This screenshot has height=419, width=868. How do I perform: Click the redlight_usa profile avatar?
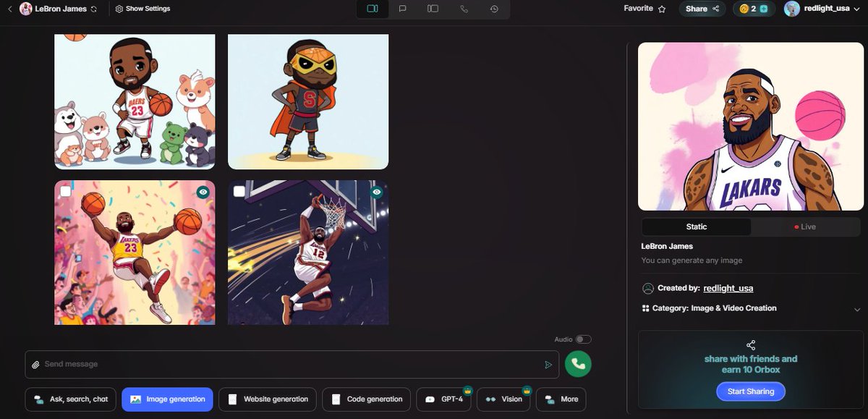click(x=792, y=9)
